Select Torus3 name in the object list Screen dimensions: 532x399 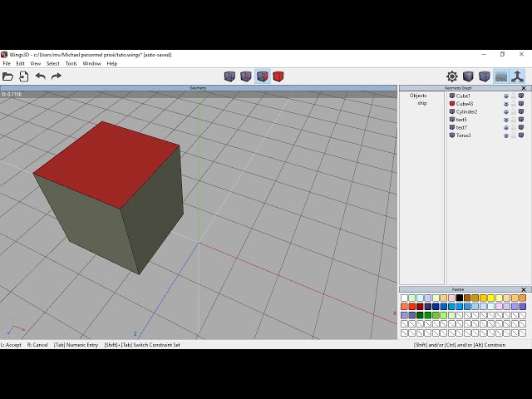464,135
